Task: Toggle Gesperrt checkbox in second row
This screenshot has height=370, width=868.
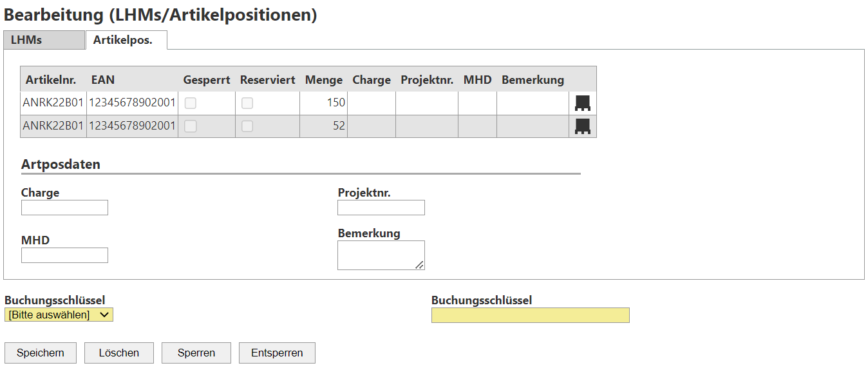Action: point(191,126)
